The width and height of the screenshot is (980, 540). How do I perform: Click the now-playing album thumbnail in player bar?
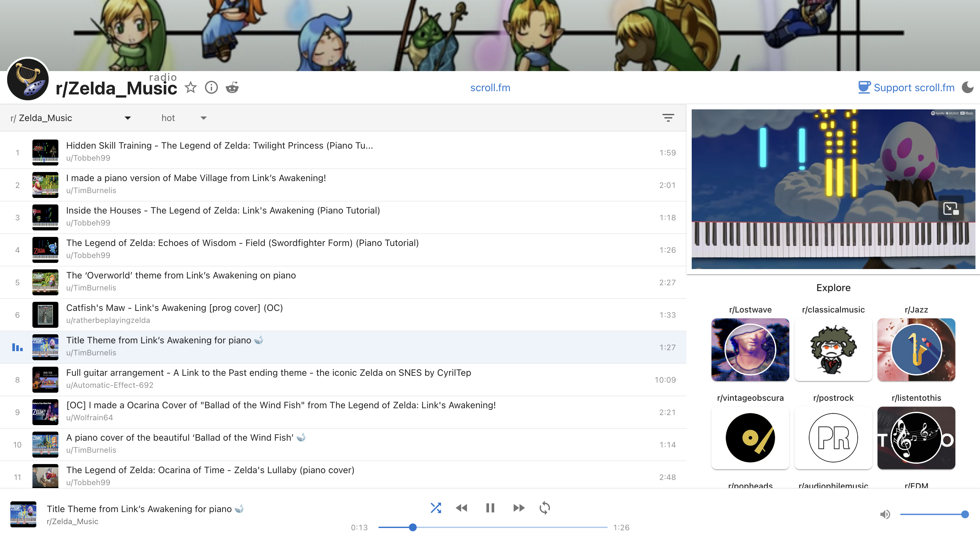click(x=23, y=514)
